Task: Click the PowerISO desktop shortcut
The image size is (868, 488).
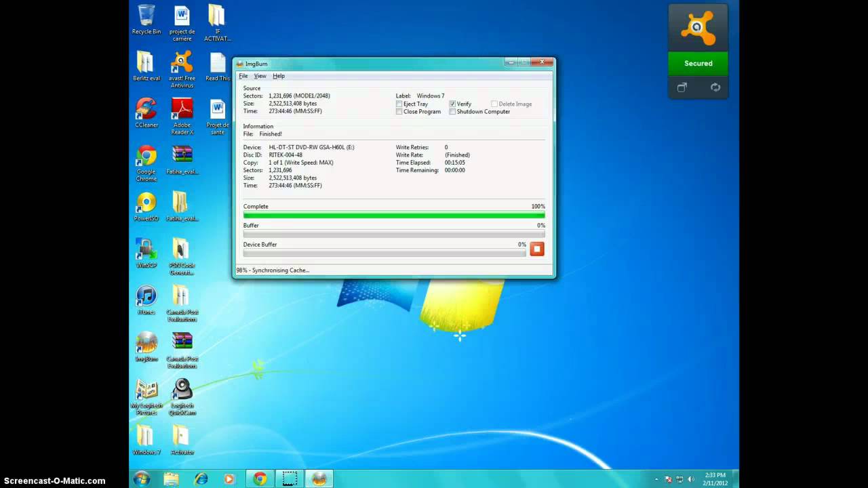Action: 146,207
